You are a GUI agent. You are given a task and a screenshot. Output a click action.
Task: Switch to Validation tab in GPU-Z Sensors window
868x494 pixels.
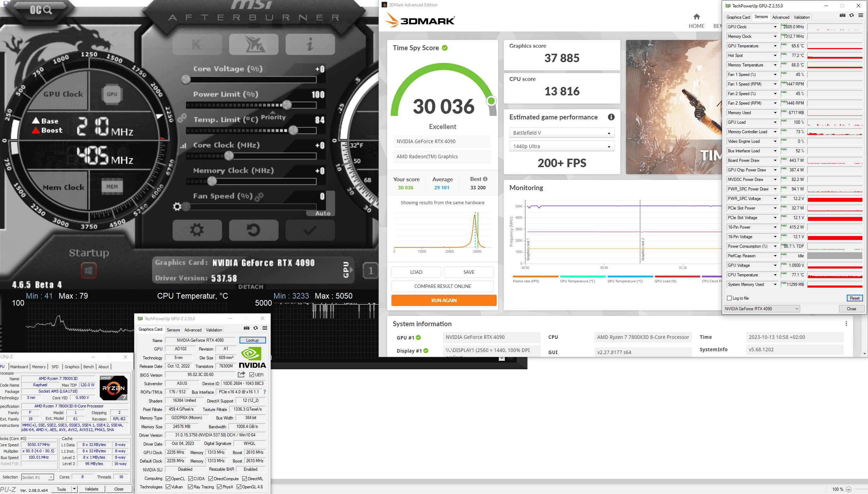[x=802, y=17]
